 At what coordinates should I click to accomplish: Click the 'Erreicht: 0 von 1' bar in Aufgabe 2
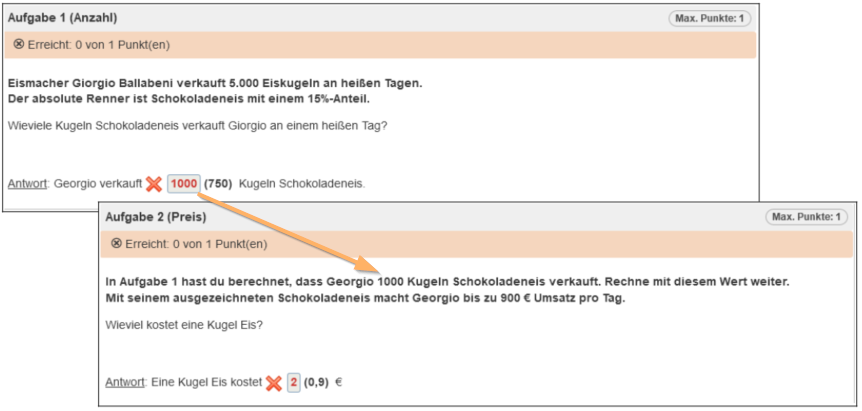coord(476,244)
